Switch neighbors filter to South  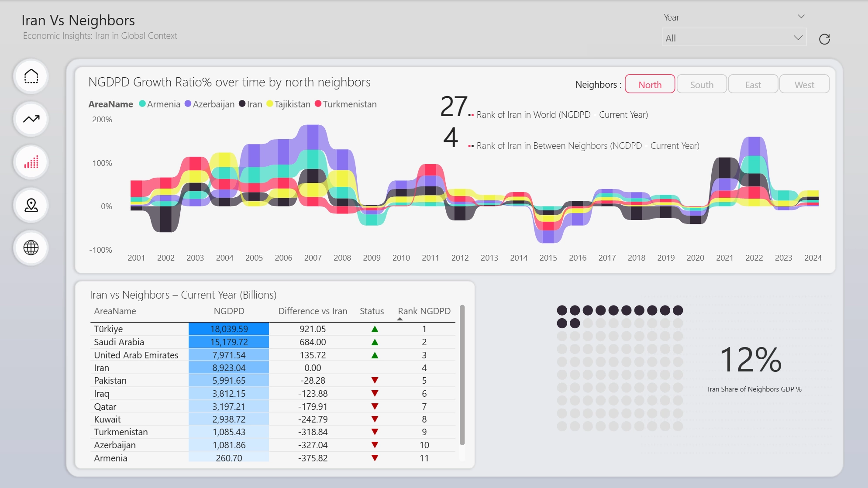pos(702,84)
